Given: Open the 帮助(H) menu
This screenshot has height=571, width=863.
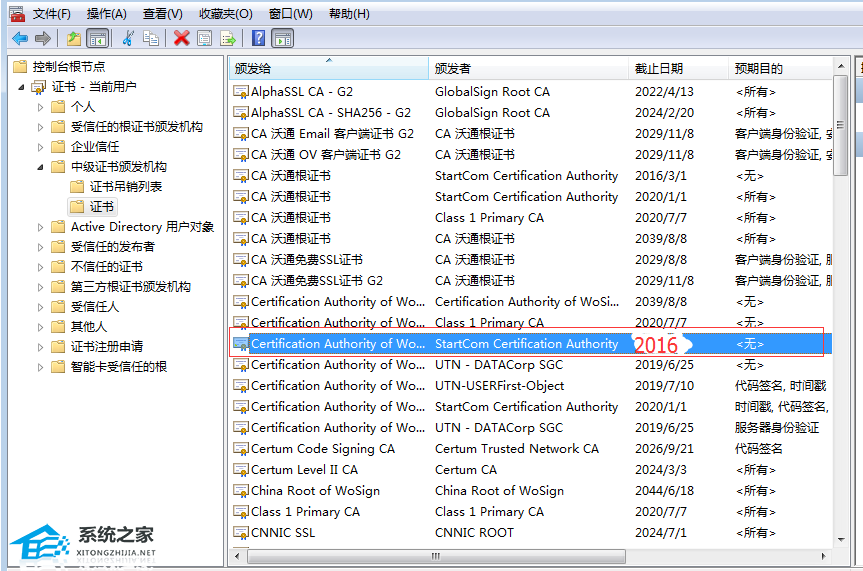Looking at the screenshot, I should point(349,14).
